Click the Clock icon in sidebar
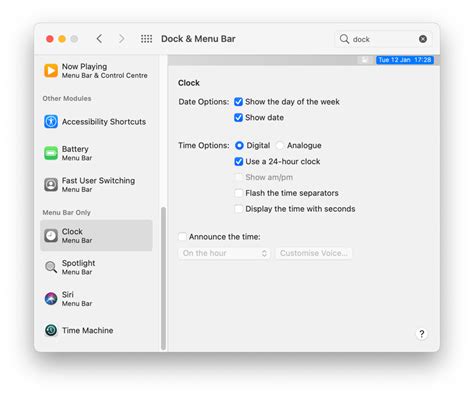 pyautogui.click(x=51, y=236)
